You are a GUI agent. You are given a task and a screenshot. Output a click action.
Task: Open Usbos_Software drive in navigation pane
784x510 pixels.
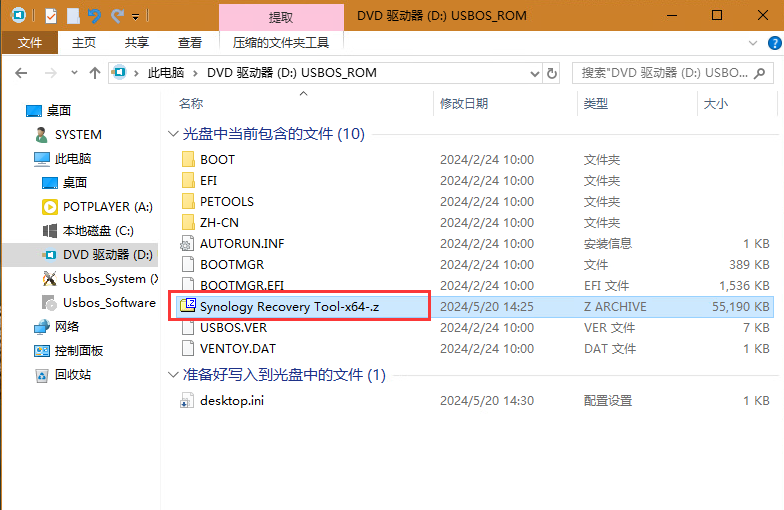tap(99, 302)
